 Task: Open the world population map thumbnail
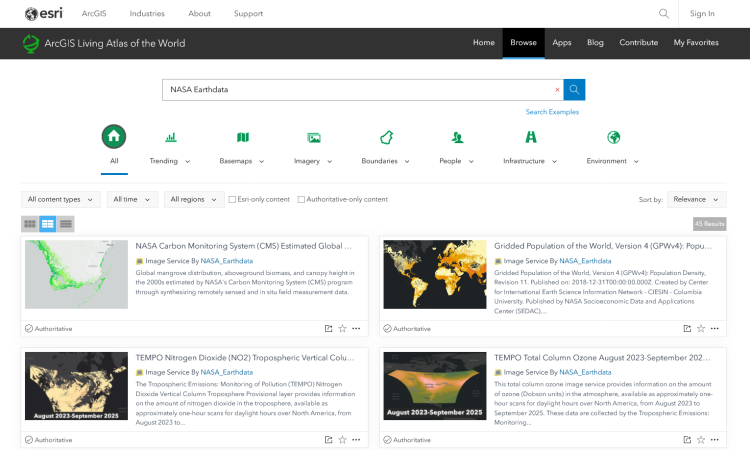(x=435, y=274)
